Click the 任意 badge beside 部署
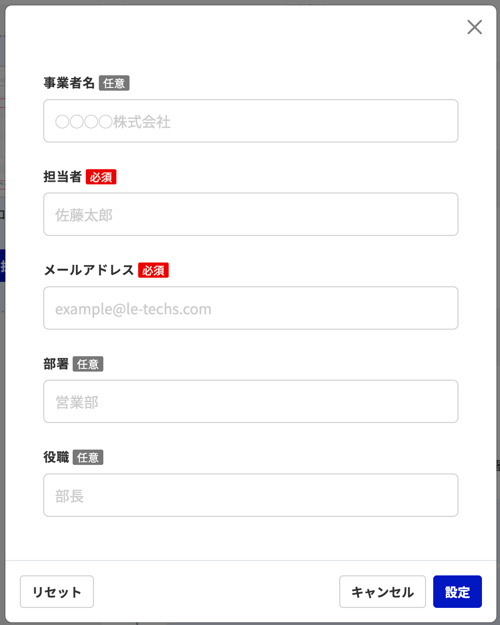Viewport: 500px width, 625px height. click(88, 364)
